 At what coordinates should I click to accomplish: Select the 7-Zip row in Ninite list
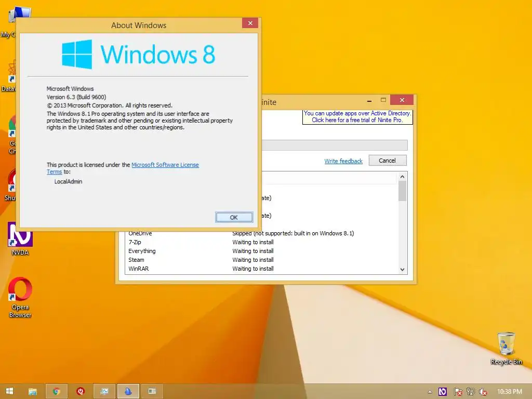pyautogui.click(x=262, y=242)
